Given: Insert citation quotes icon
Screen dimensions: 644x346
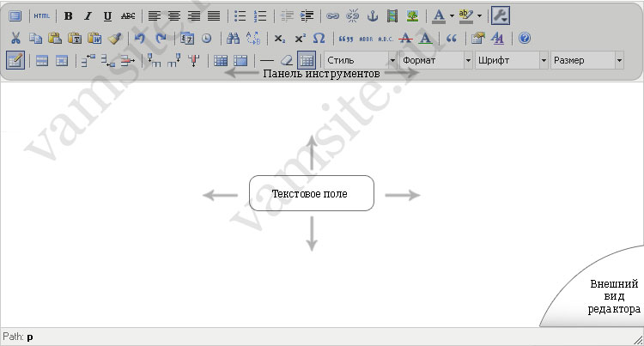Looking at the screenshot, I should pyautogui.click(x=346, y=39).
